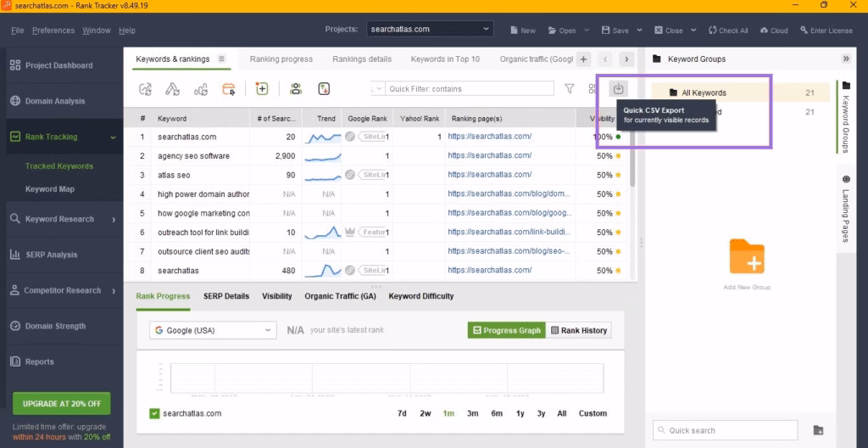
Task: Click the scheduled tasks calendar icon
Action: [228, 88]
